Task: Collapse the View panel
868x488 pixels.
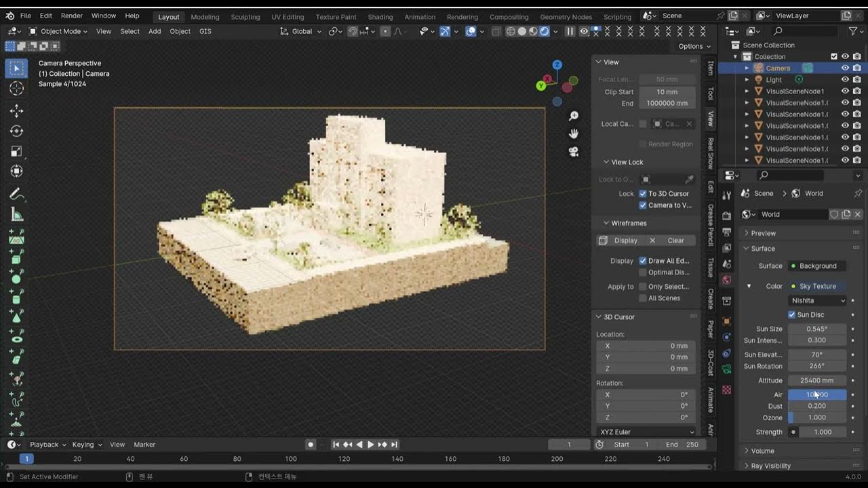Action: click(x=599, y=62)
